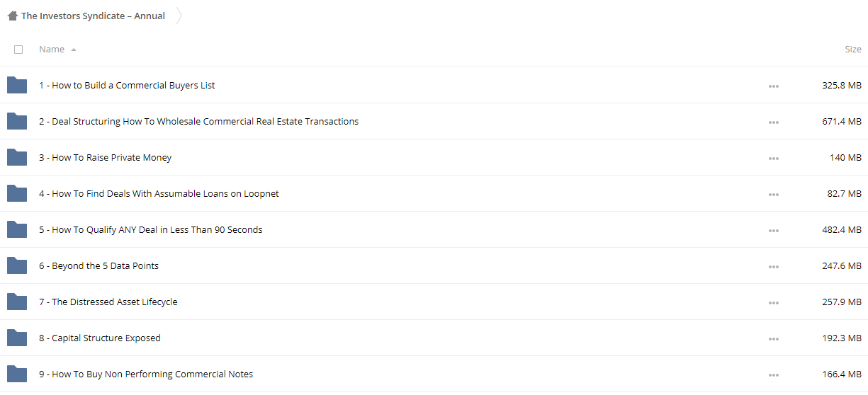Open more options for Qualify ANY Deal folder
The width and height of the screenshot is (868, 395).
coord(773,231)
